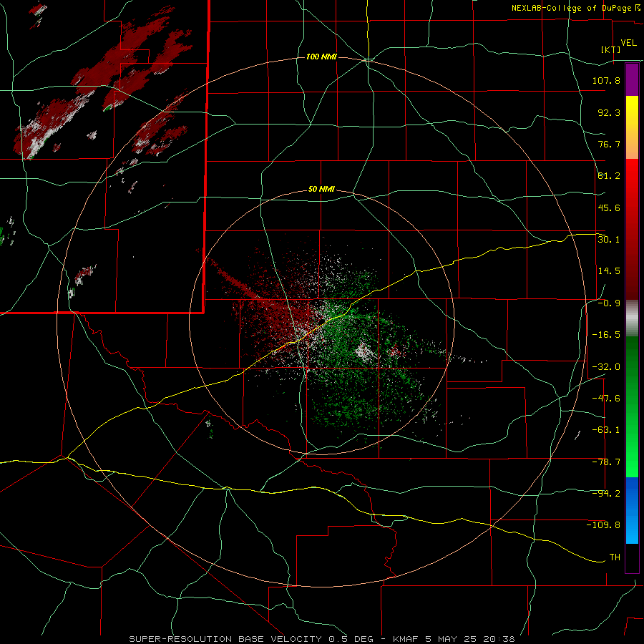Click the 92.3 velocity scale value
The height and width of the screenshot is (644, 644).
(x=609, y=112)
